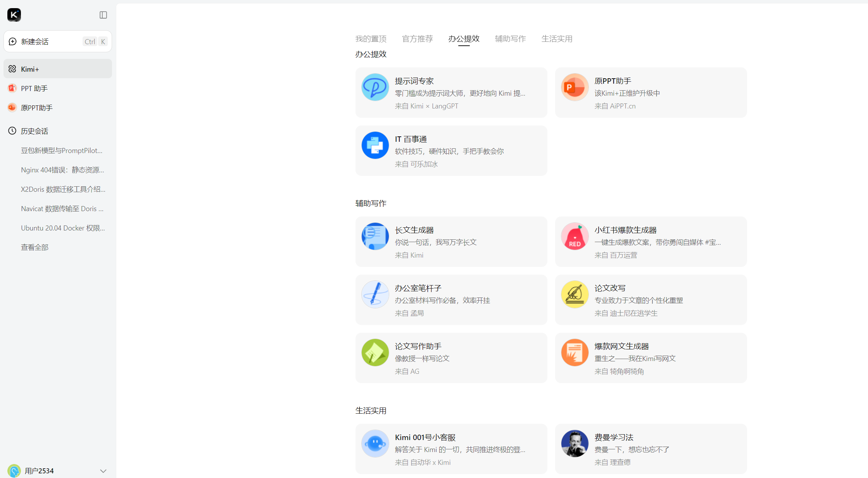Viewport: 868px width, 478px height.
Task: Open the IT 百事通 card title
Action: click(411, 139)
